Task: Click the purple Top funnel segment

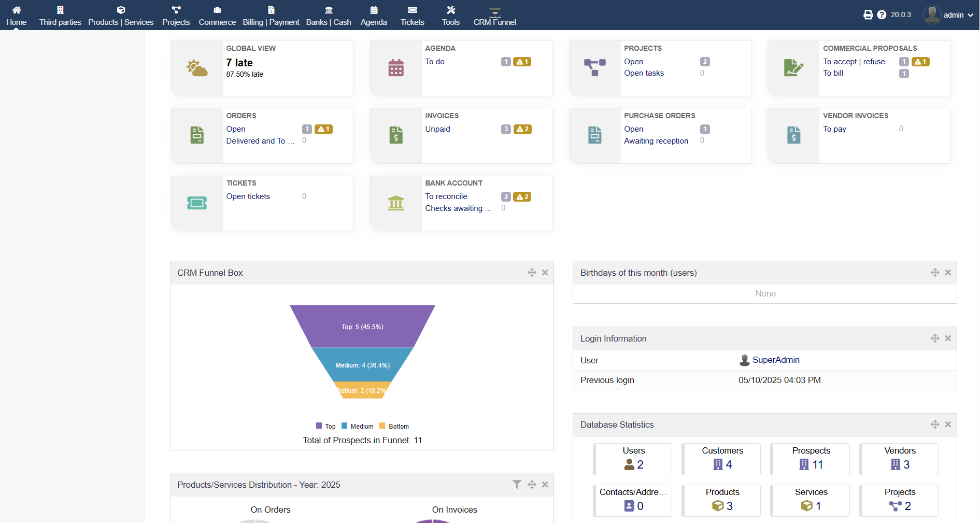Action: click(x=362, y=327)
